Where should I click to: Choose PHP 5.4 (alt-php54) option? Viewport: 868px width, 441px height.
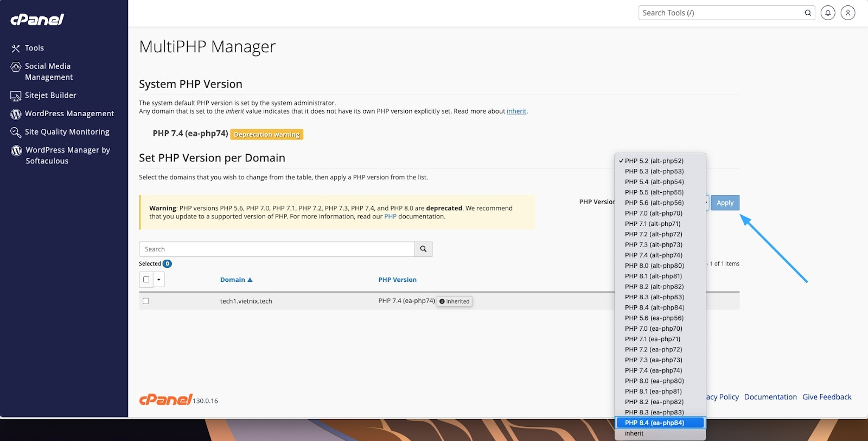click(660, 182)
